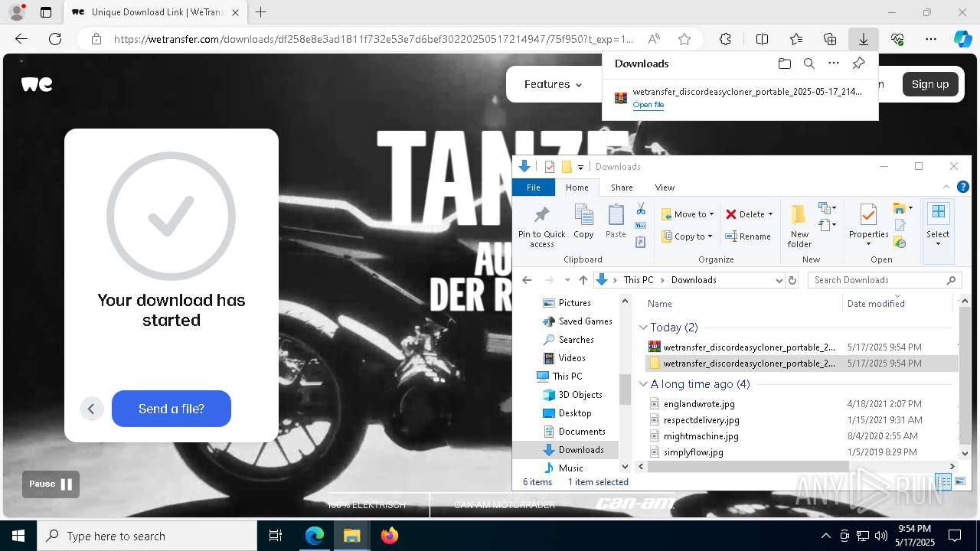Click Copy path icon in Clipboard group
The width and height of the screenshot is (980, 551).
pos(641,226)
